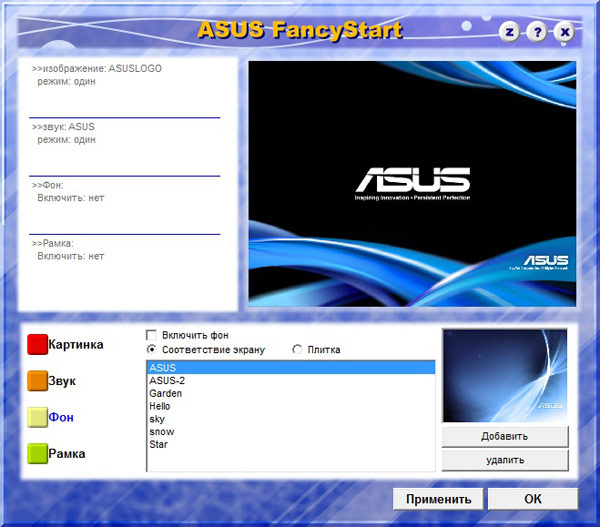Screen dimensions: 600x527
Task: Pick ASUS-2 from the list
Action: coord(166,381)
